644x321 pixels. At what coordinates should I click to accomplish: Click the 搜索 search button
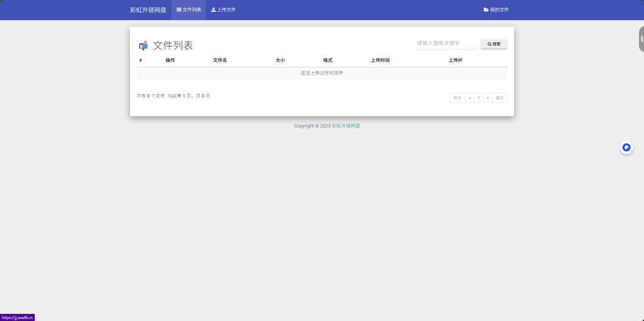click(x=494, y=44)
